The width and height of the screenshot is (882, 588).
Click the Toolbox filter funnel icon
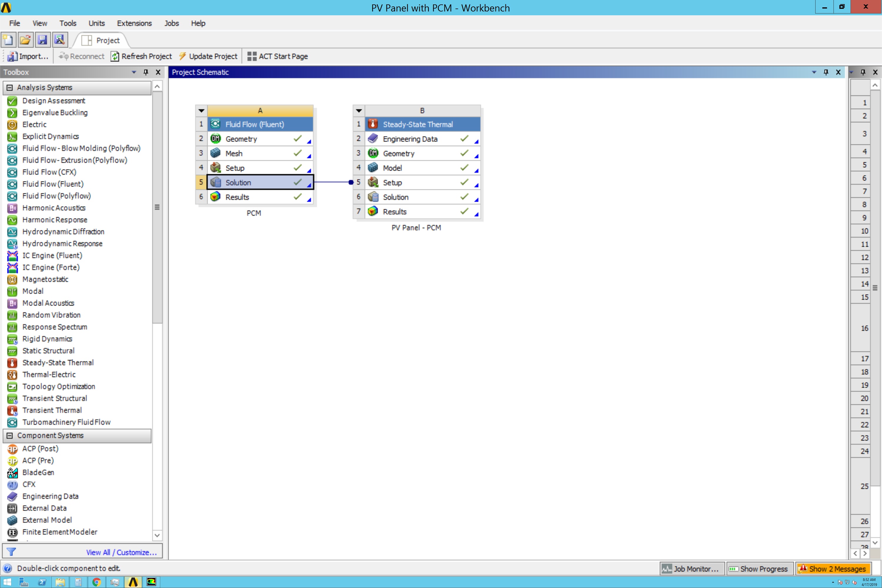(11, 552)
